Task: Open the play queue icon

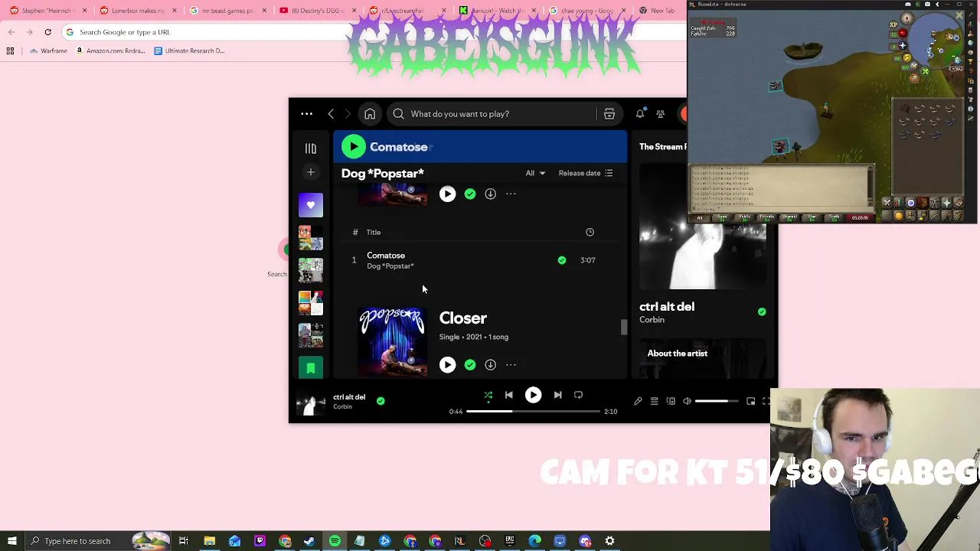Action: (x=654, y=401)
